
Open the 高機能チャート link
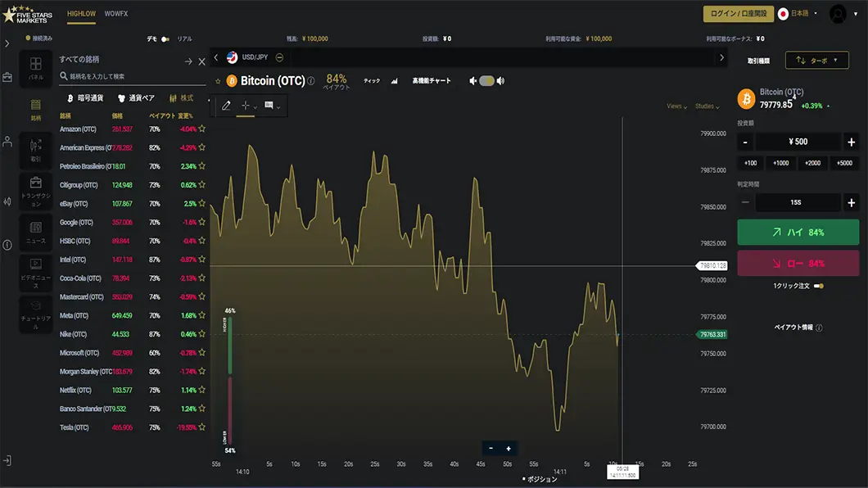432,81
